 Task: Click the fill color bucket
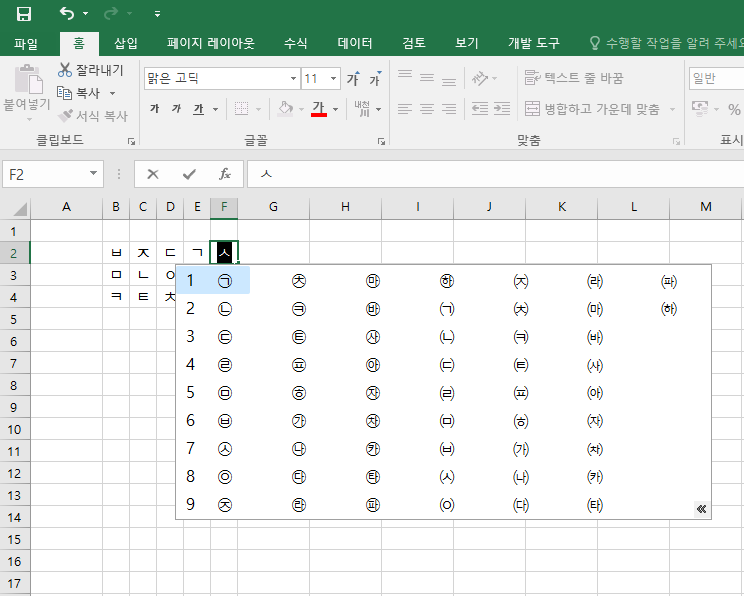[x=286, y=109]
